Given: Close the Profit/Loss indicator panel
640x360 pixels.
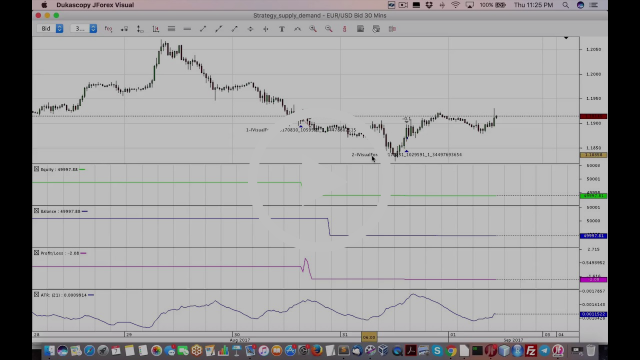Looking at the screenshot, I should coord(36,253).
